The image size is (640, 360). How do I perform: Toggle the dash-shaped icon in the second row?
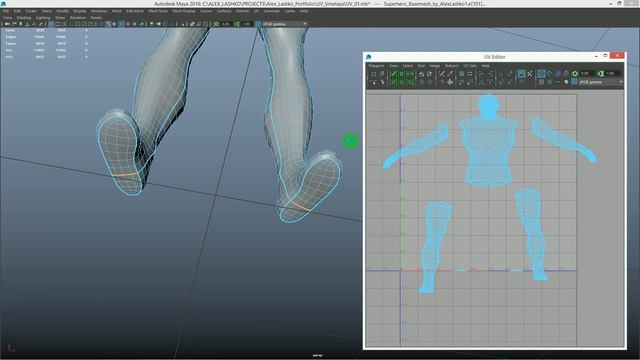(x=558, y=82)
